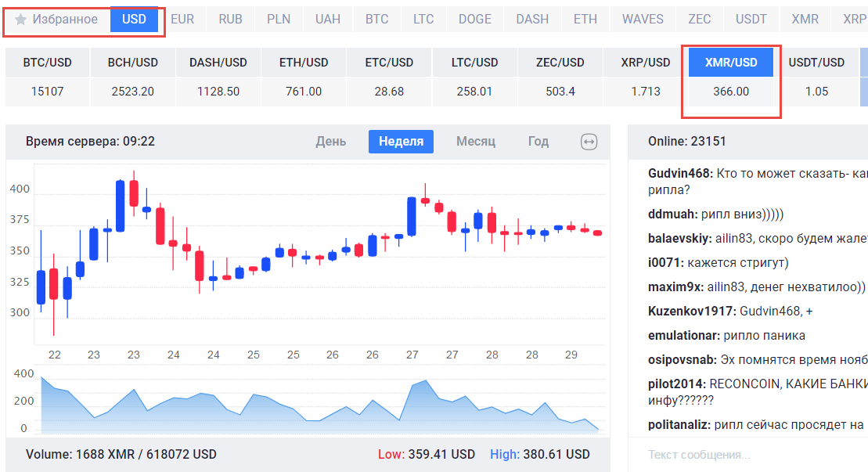The image size is (868, 472).
Task: Toggle the chart width expand icon
Action: pos(589,142)
